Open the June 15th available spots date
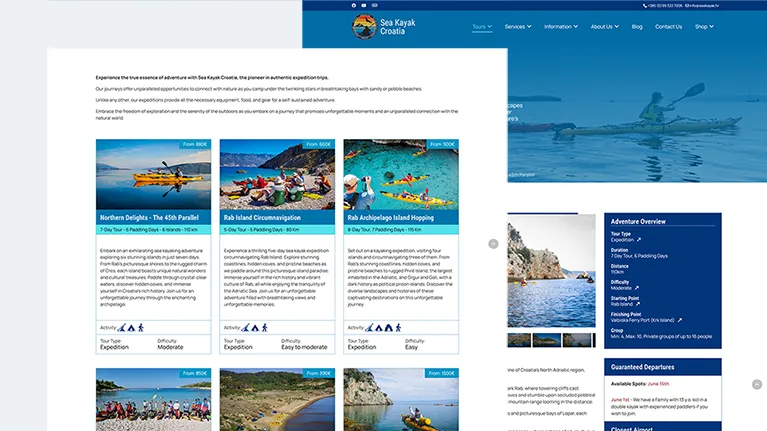 [x=658, y=384]
